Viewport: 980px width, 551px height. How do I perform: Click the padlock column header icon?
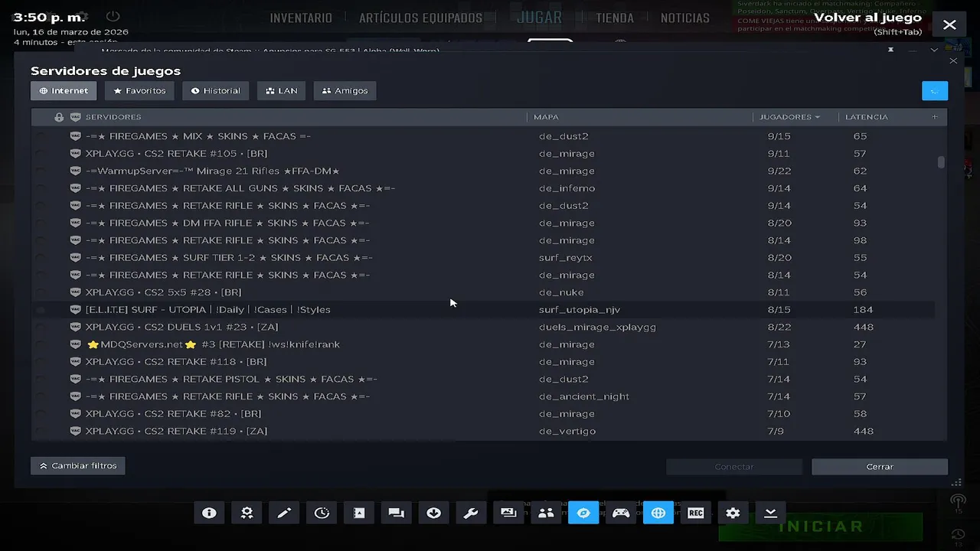pos(59,117)
